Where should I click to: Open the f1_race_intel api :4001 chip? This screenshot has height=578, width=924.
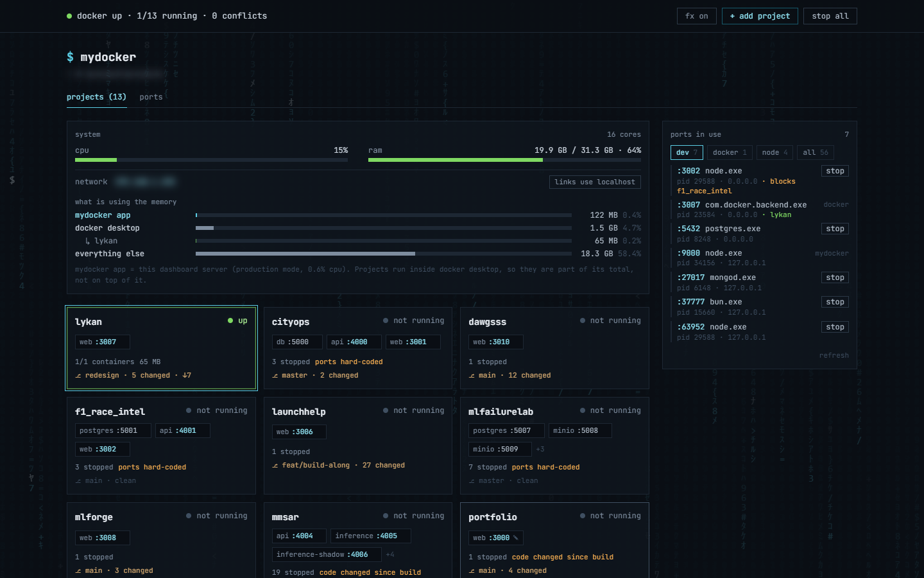[183, 431]
